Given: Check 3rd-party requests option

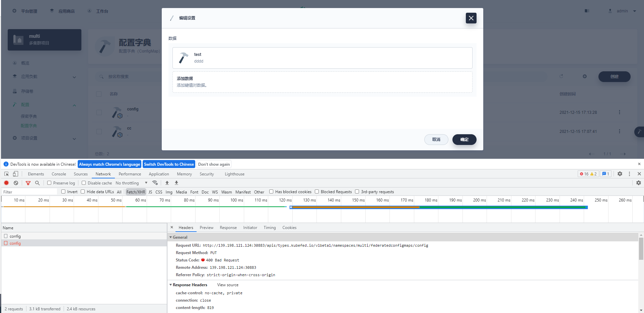Looking at the screenshot, I should tap(357, 191).
